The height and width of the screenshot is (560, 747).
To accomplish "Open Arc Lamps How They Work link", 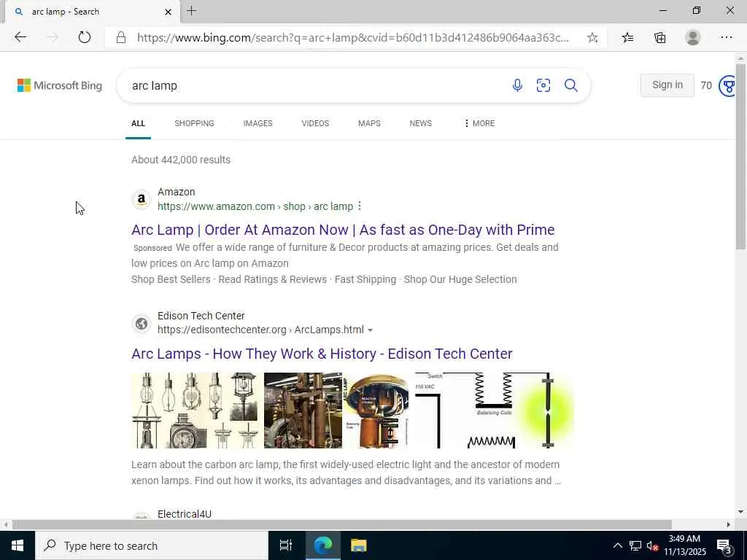I will pyautogui.click(x=322, y=354).
